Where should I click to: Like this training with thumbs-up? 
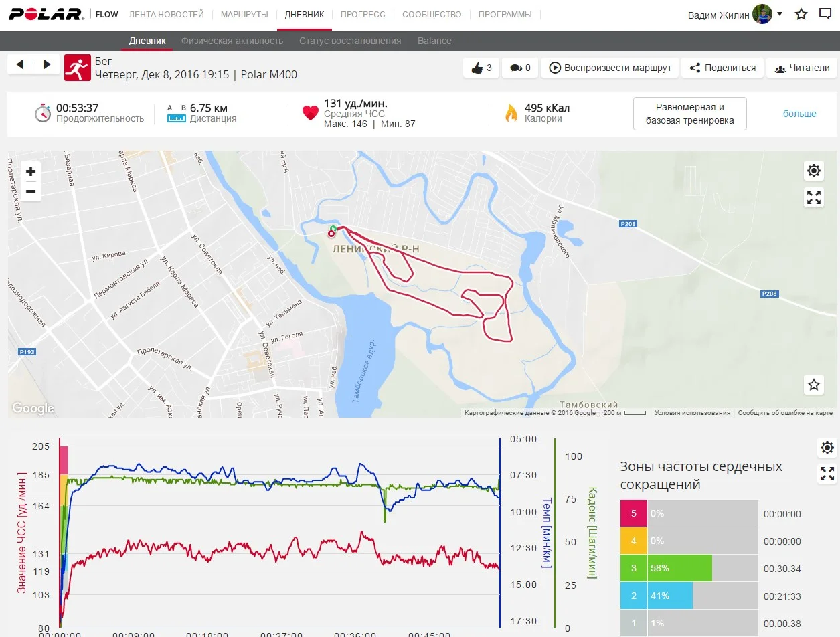coord(481,68)
